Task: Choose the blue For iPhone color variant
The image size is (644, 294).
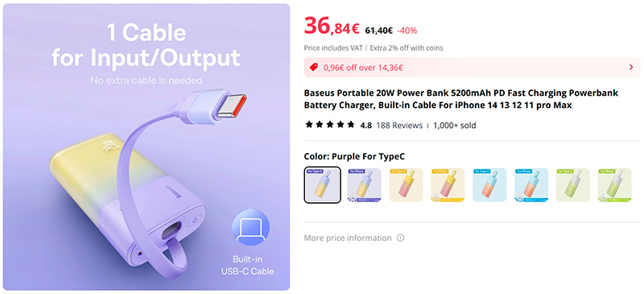Action: 531,185
